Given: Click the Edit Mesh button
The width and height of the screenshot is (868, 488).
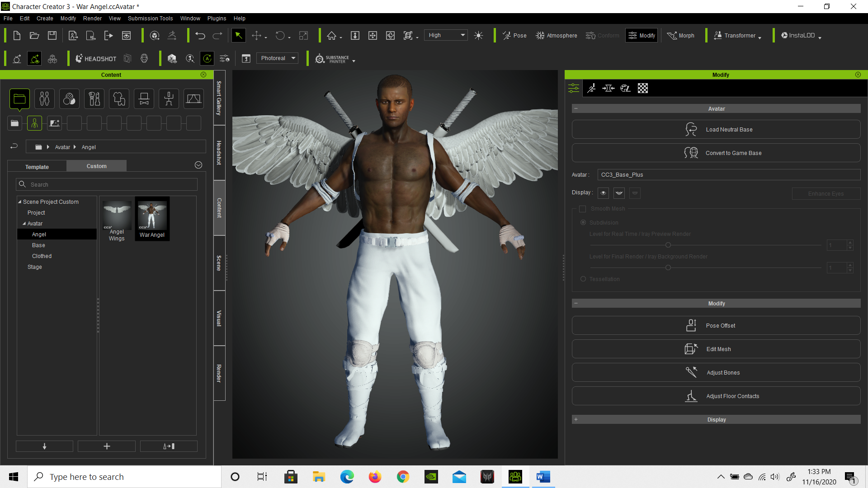Looking at the screenshot, I should (716, 349).
